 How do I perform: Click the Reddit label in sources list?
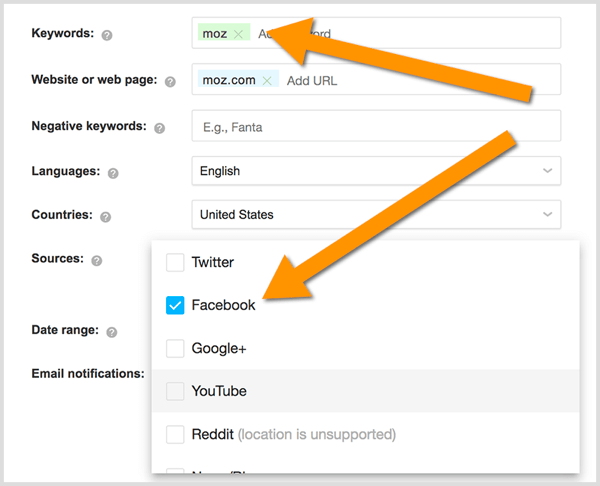tap(213, 434)
